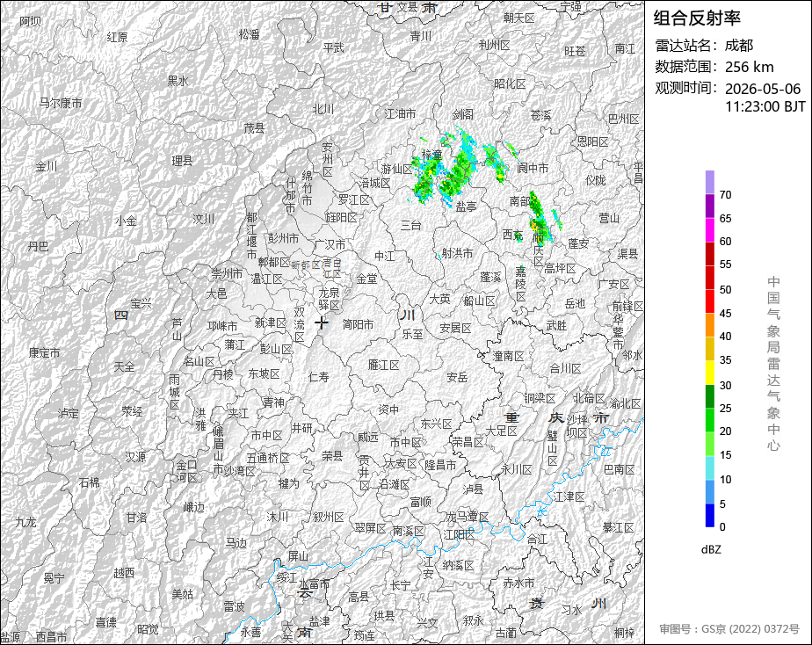Click the radar station name 成都
812x645 pixels.
pos(738,46)
